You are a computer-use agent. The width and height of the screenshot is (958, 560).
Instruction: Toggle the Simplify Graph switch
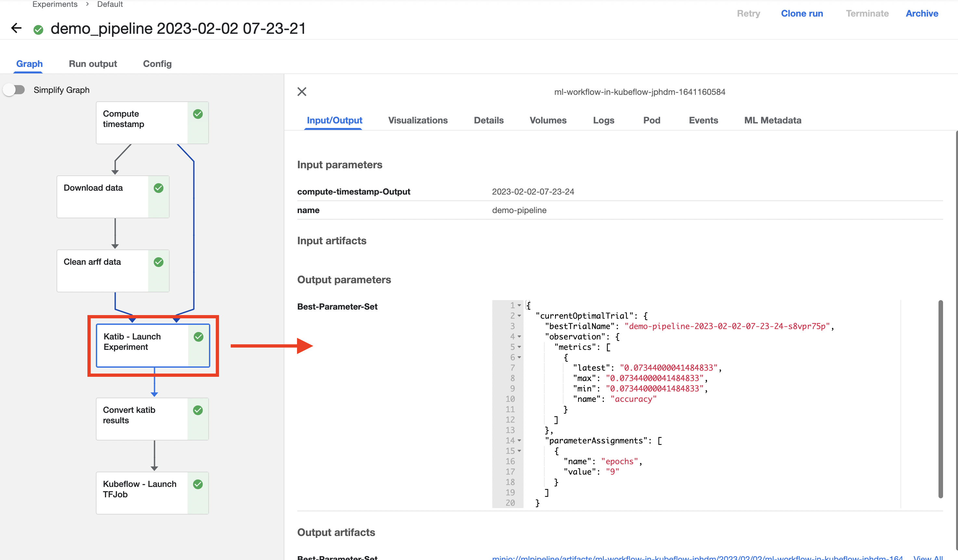[14, 90]
